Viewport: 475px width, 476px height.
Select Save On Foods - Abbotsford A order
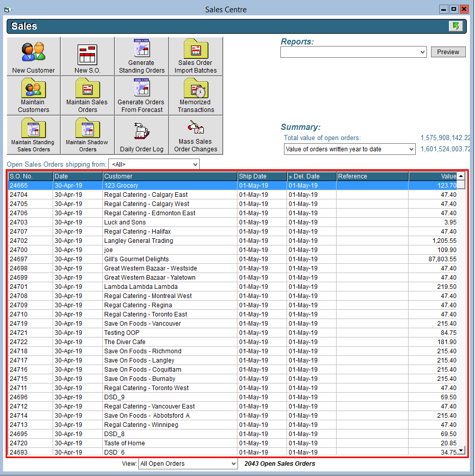pos(232,416)
